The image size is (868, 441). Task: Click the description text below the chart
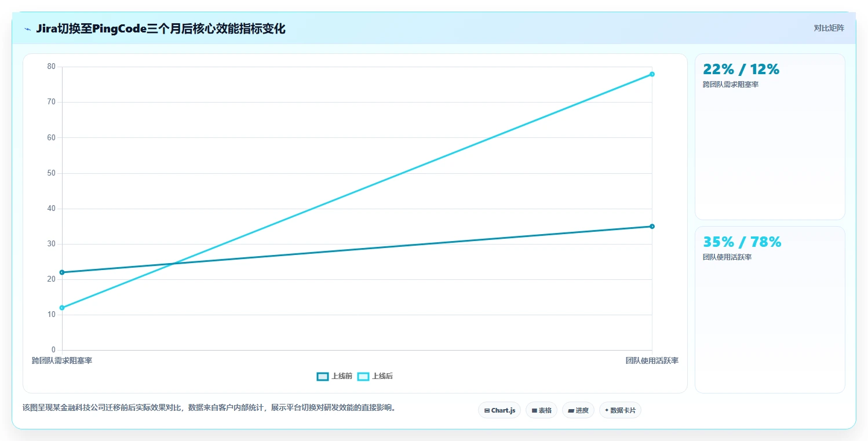pos(209,408)
